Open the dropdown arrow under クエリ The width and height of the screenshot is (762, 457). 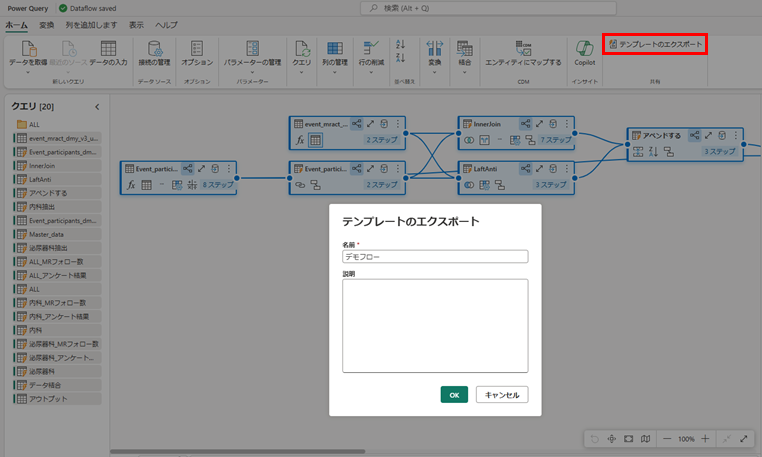click(x=302, y=72)
